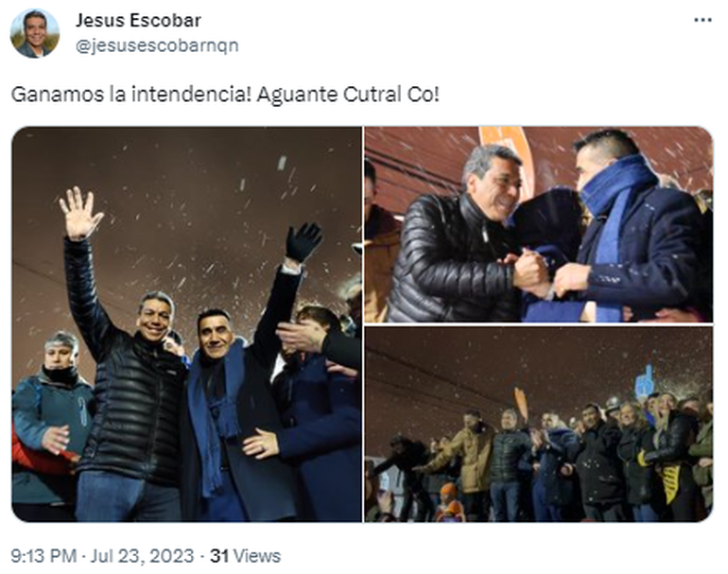The height and width of the screenshot is (574, 728).
Task: Open the Jesus Escobar display name link
Action: click(138, 21)
